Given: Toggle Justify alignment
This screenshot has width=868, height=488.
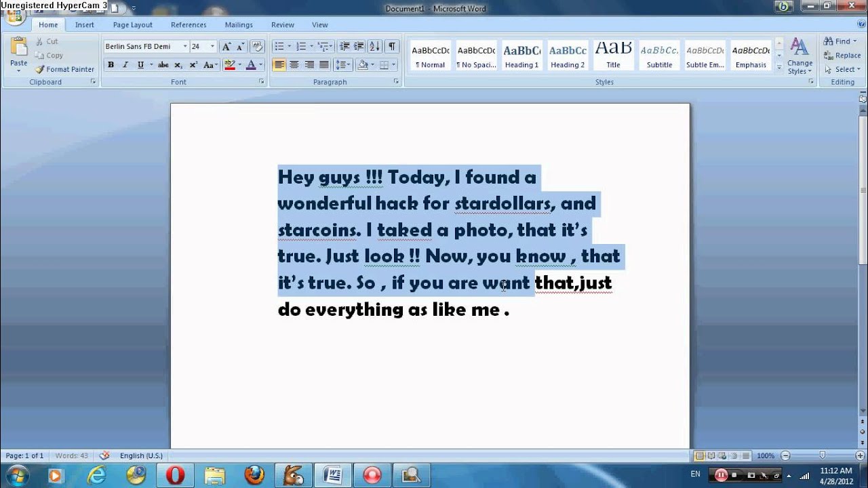Looking at the screenshot, I should click(324, 65).
